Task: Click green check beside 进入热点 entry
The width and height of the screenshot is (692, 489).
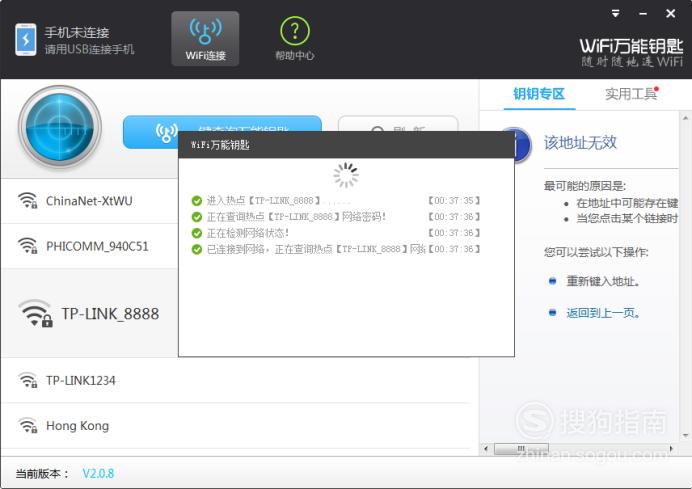Action: (197, 201)
